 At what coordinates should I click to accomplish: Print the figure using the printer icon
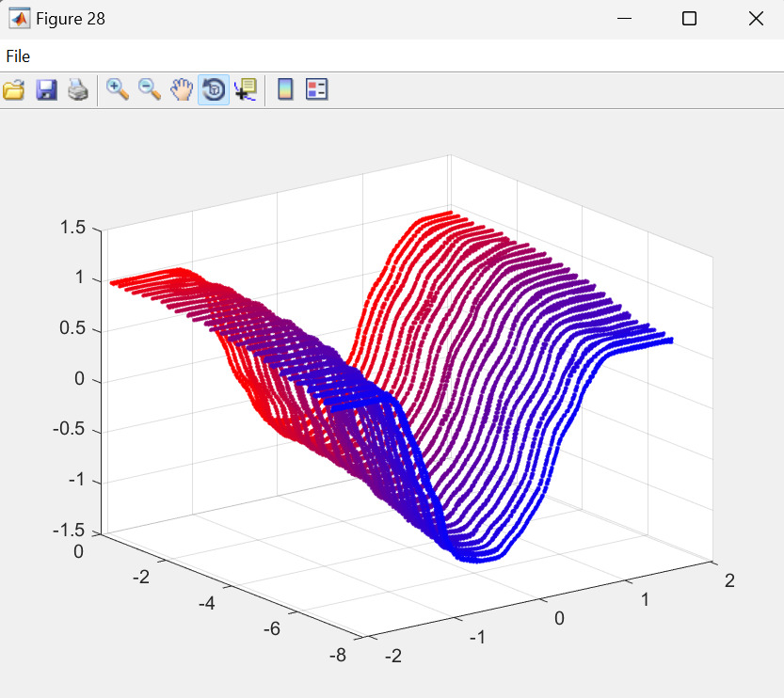pyautogui.click(x=77, y=90)
